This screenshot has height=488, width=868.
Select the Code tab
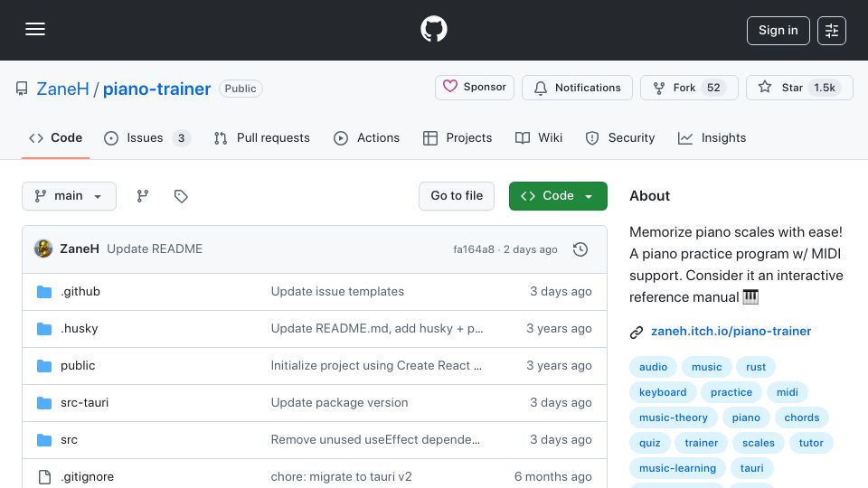point(55,137)
